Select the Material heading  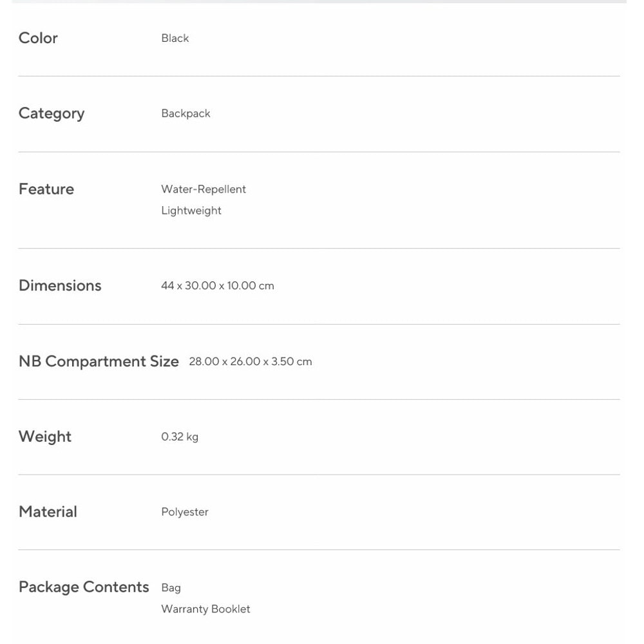48,512
